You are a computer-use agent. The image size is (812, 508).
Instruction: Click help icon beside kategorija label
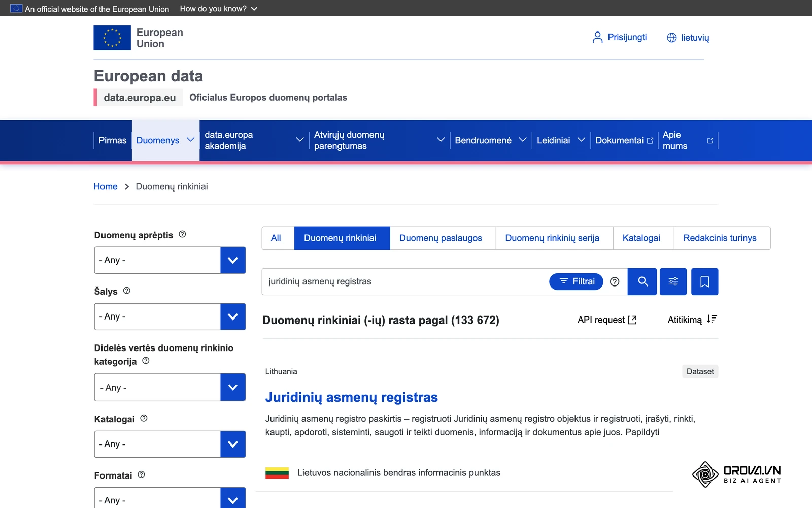click(x=146, y=361)
